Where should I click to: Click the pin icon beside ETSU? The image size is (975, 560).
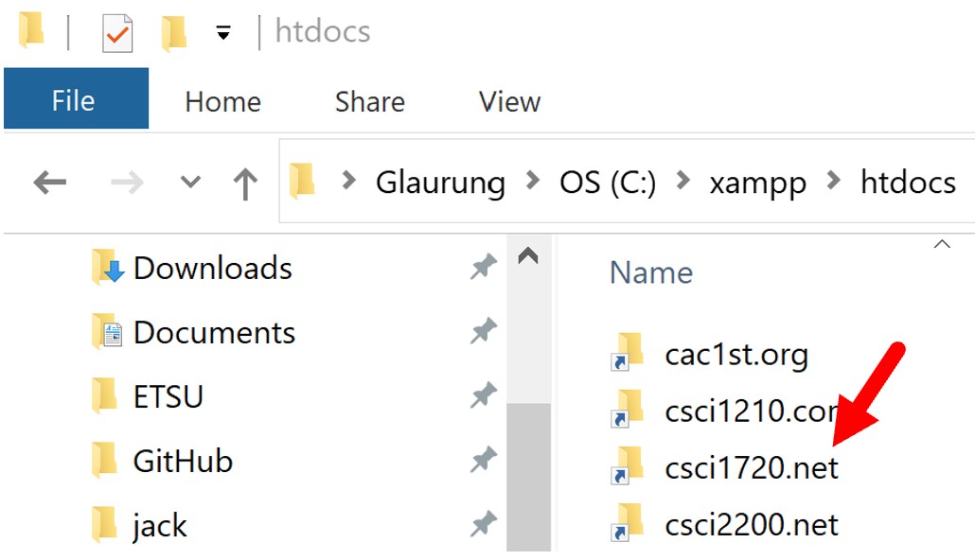pos(484,396)
